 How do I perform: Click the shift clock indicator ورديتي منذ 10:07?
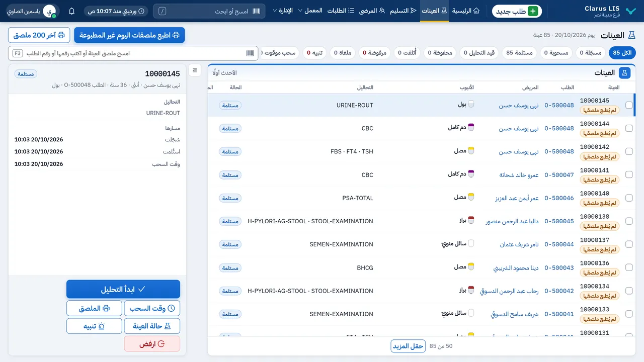tap(116, 11)
